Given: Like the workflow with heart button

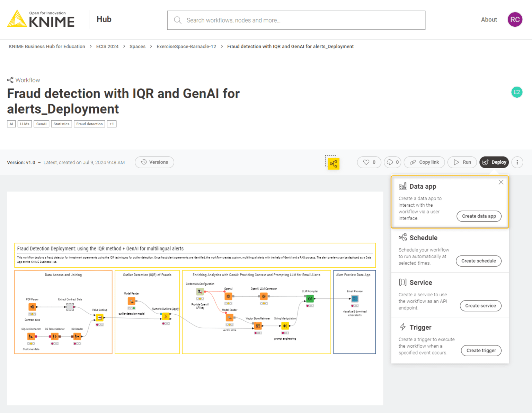Looking at the screenshot, I should click(369, 162).
